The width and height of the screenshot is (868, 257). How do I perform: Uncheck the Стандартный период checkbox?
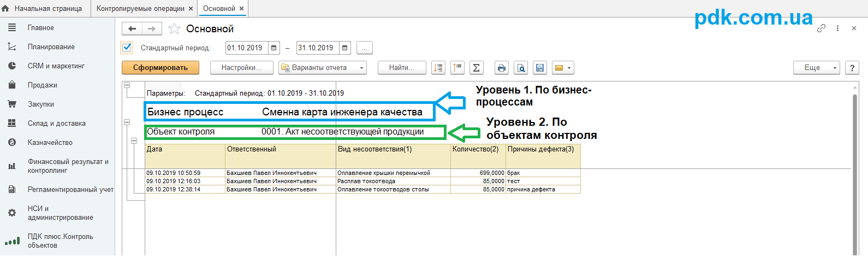coord(127,48)
